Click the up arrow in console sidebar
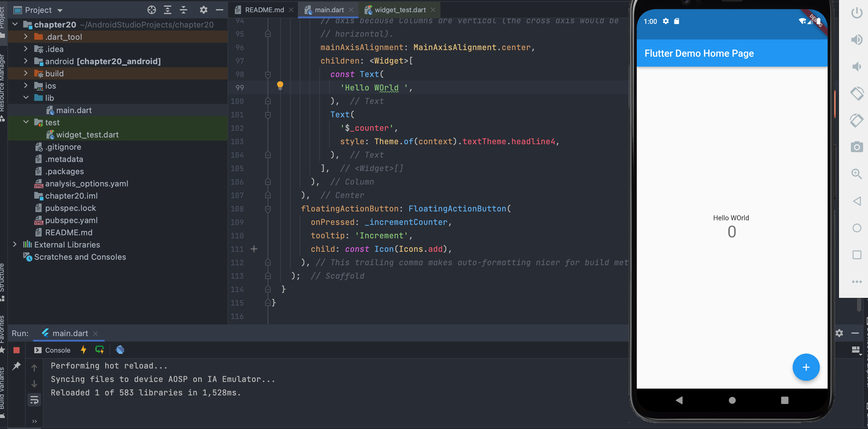This screenshot has width=868, height=429. [34, 368]
